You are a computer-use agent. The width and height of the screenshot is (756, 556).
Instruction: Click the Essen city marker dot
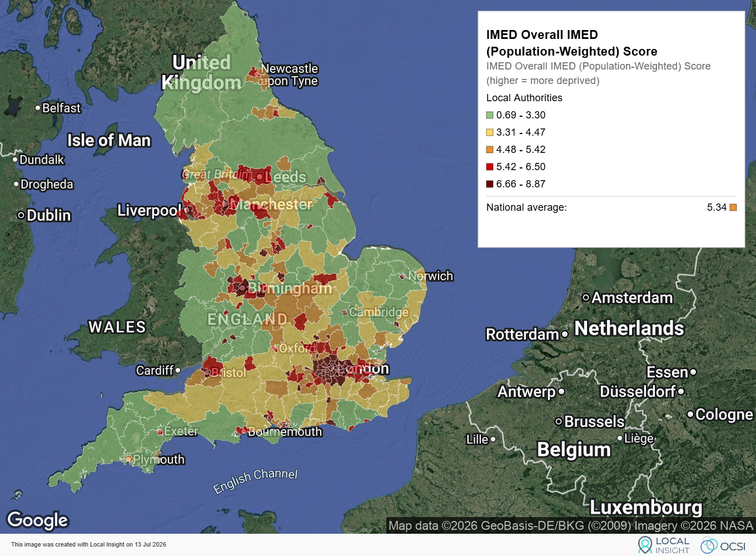click(x=693, y=372)
